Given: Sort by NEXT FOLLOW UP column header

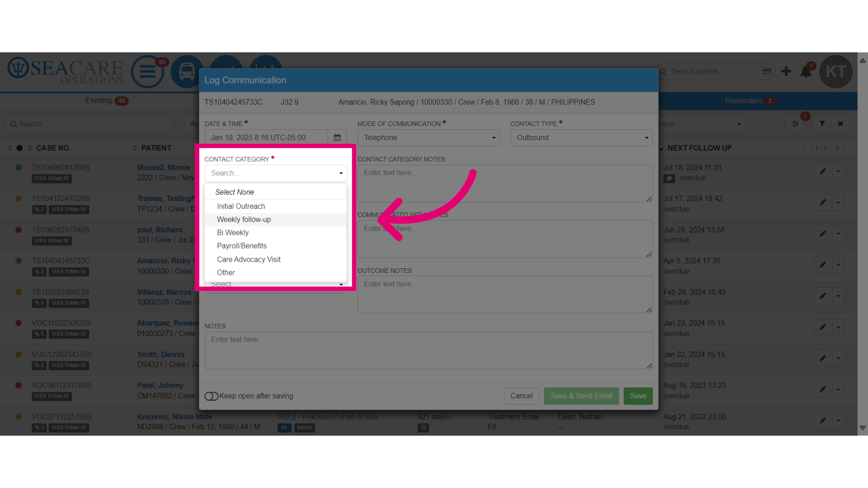Looking at the screenshot, I should [x=699, y=148].
